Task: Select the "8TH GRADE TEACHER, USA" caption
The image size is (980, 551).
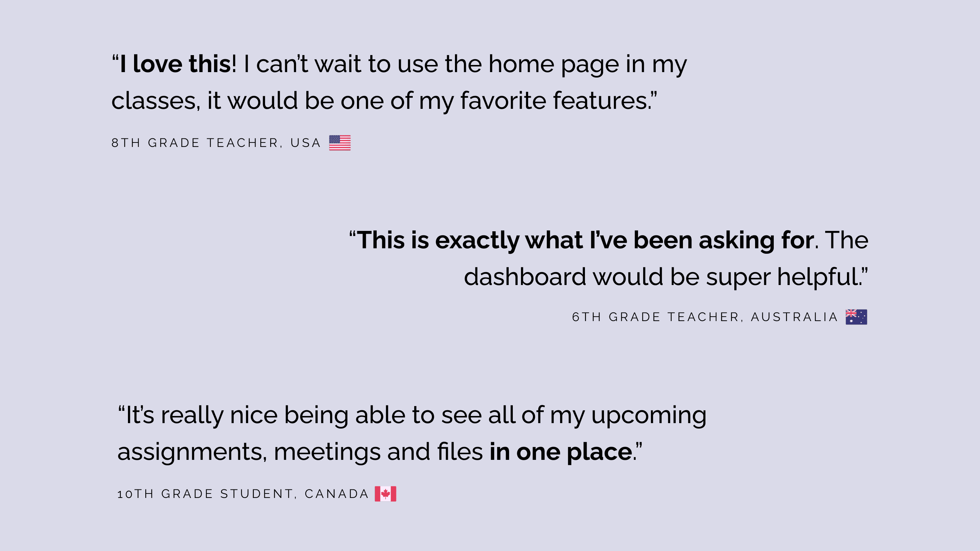Action: (x=216, y=143)
